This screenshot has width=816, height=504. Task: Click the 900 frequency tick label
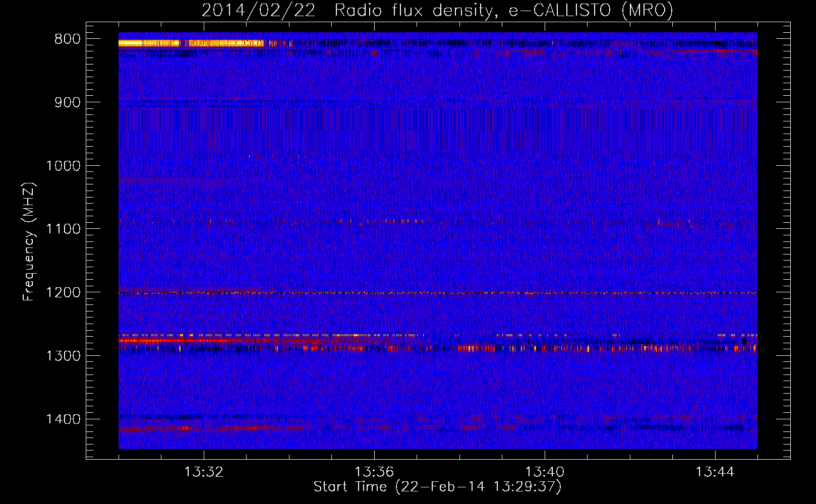pyautogui.click(x=67, y=102)
